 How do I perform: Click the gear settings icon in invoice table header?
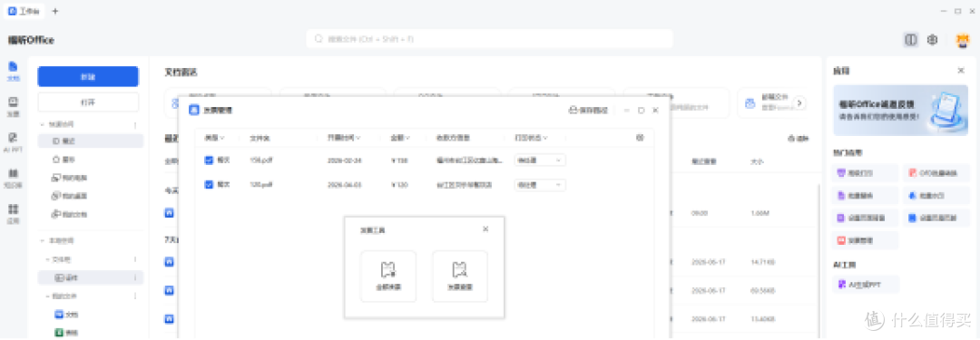pos(640,138)
